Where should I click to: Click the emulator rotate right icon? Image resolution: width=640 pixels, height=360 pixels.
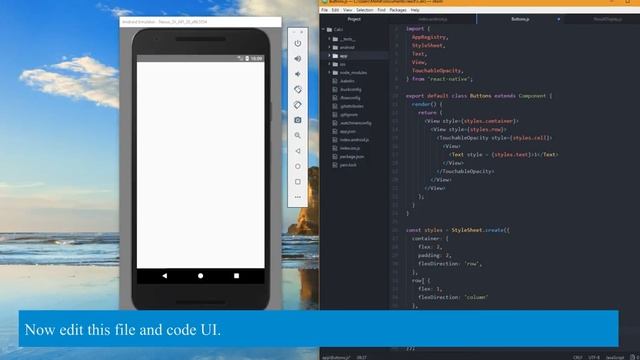[298, 105]
